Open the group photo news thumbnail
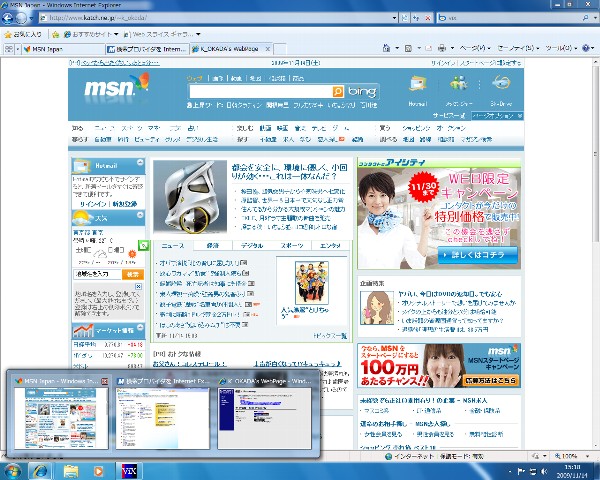The width and height of the screenshot is (600, 480). (311, 282)
